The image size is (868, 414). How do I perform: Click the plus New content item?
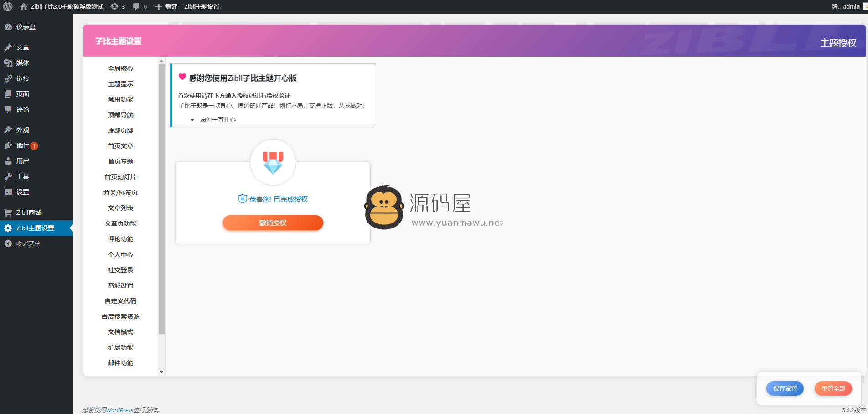(x=166, y=6)
